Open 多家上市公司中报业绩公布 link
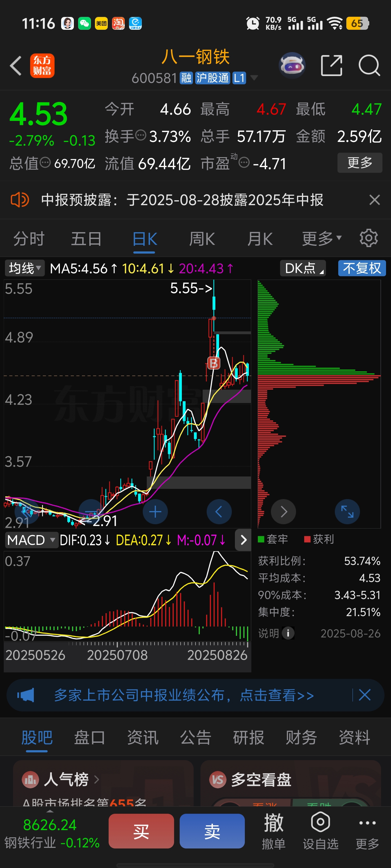This screenshot has height=868, width=391. click(x=184, y=695)
